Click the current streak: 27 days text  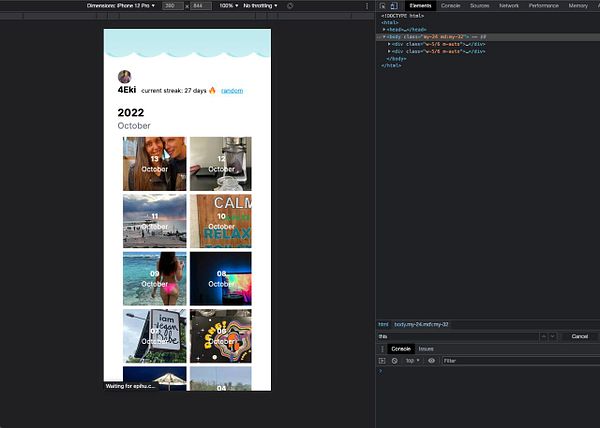pyautogui.click(x=174, y=91)
